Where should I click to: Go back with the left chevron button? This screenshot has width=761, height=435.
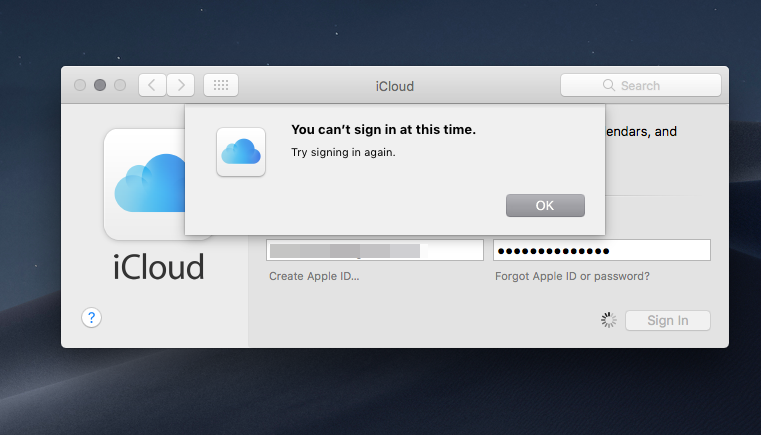pyautogui.click(x=152, y=85)
